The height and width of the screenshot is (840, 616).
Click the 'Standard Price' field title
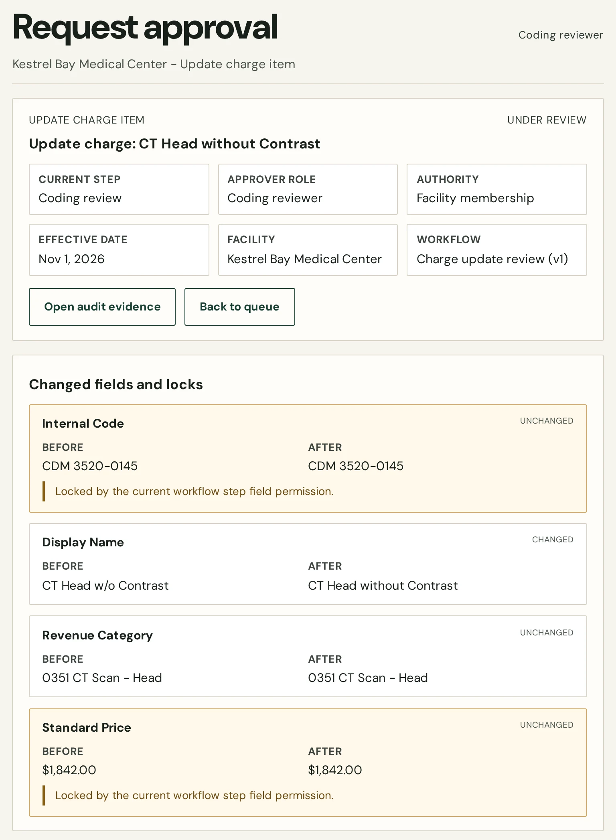click(87, 727)
